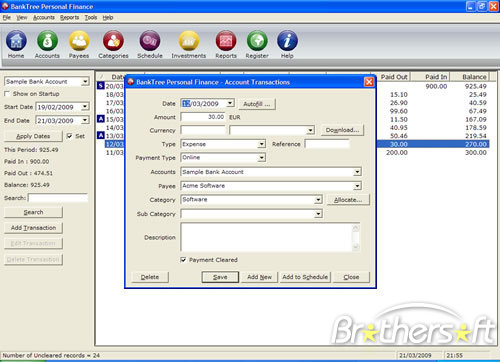
Task: Click the Download button
Action: (x=342, y=130)
